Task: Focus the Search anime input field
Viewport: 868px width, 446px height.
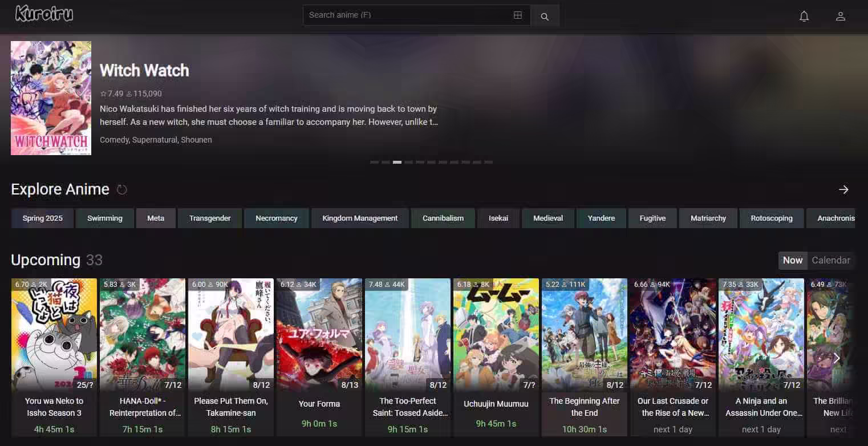Action: coord(408,15)
